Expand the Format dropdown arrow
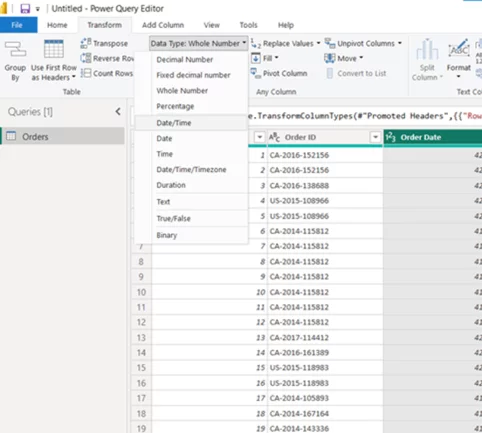 pos(459,77)
